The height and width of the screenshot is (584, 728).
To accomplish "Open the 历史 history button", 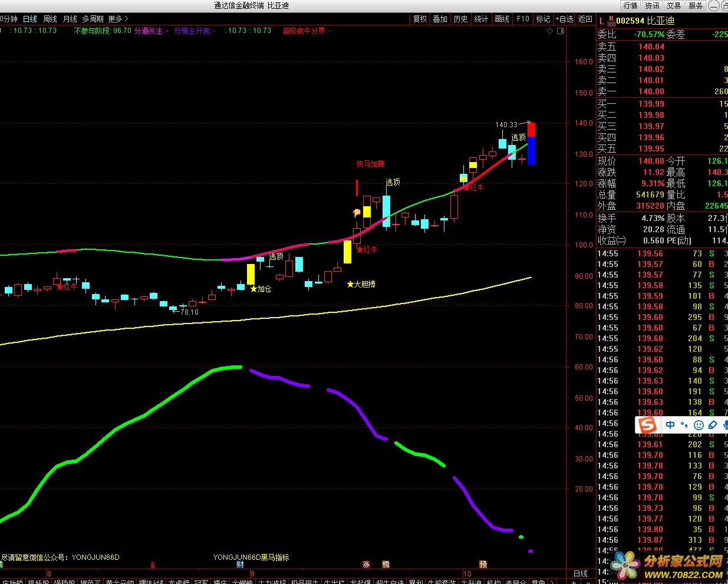I will pyautogui.click(x=460, y=19).
